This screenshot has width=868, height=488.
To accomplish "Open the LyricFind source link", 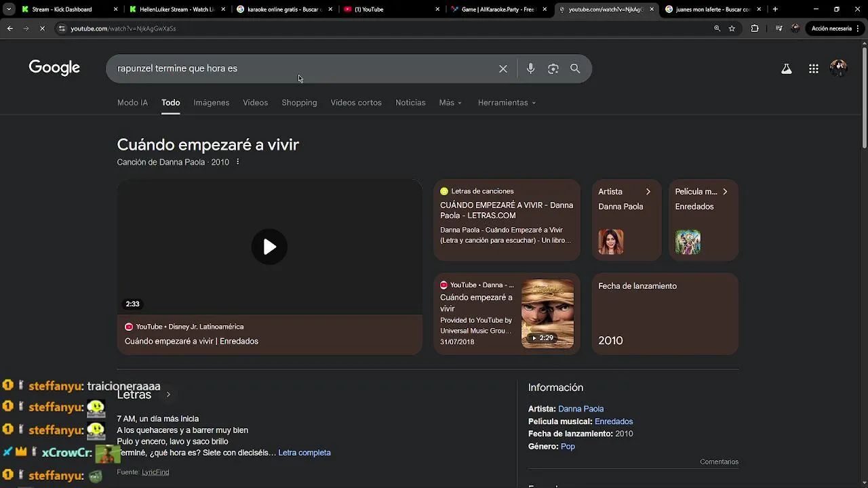I will pos(155,472).
